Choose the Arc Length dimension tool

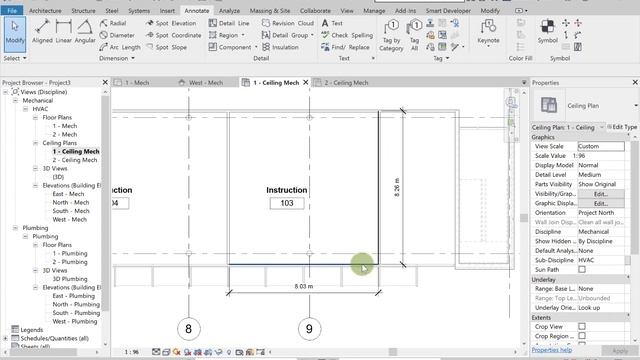[120, 47]
